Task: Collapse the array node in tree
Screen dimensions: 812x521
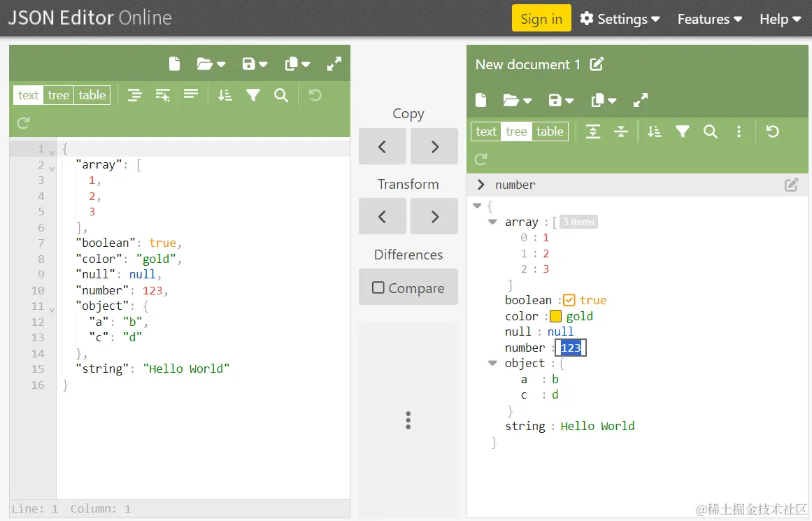Action: click(492, 222)
